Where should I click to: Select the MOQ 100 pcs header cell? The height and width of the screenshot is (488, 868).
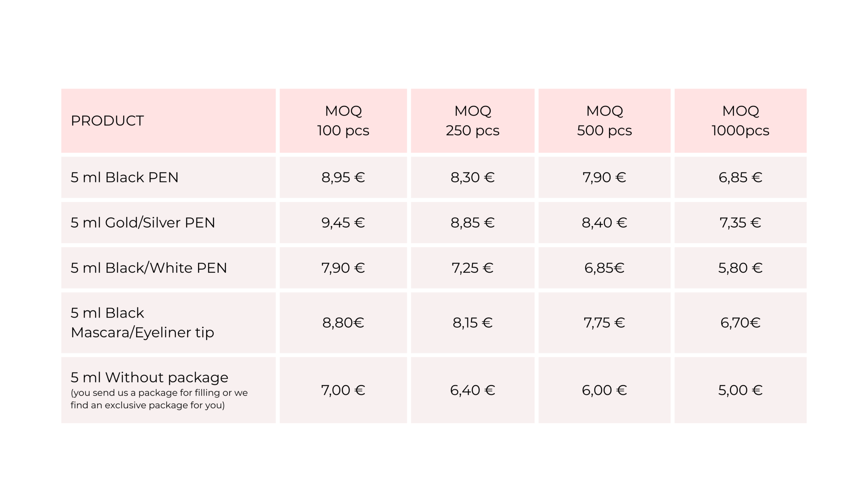pos(343,121)
